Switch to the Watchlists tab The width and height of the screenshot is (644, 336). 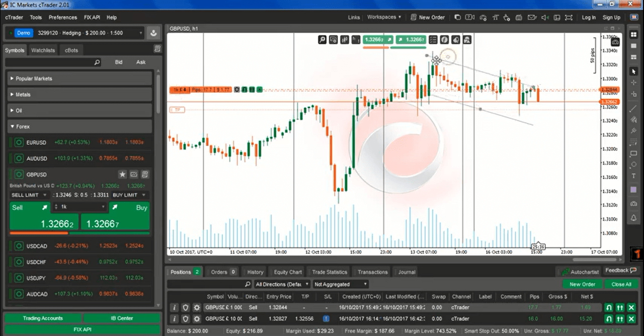pyautogui.click(x=43, y=50)
